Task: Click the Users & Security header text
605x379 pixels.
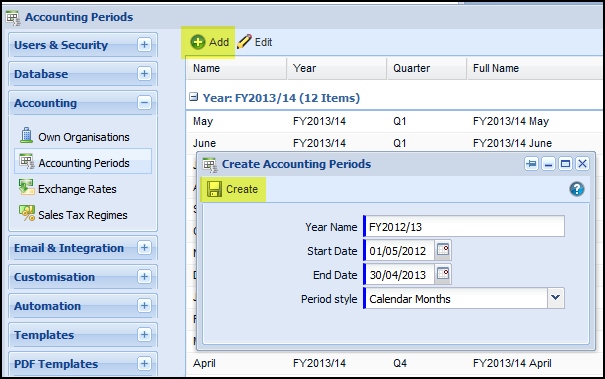Action: click(x=61, y=45)
